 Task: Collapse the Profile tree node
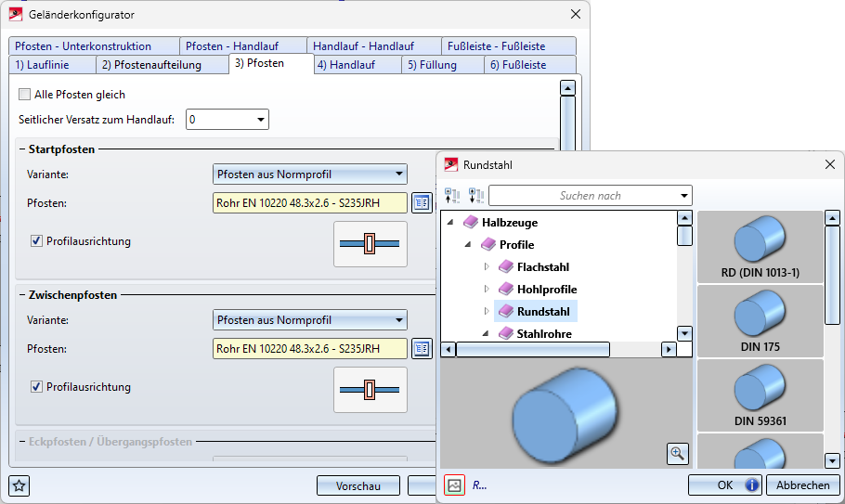468,244
